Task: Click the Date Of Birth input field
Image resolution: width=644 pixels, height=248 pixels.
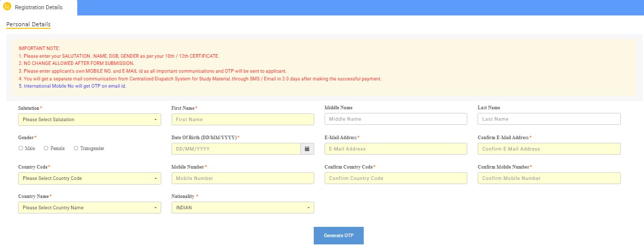Action: pos(236,149)
